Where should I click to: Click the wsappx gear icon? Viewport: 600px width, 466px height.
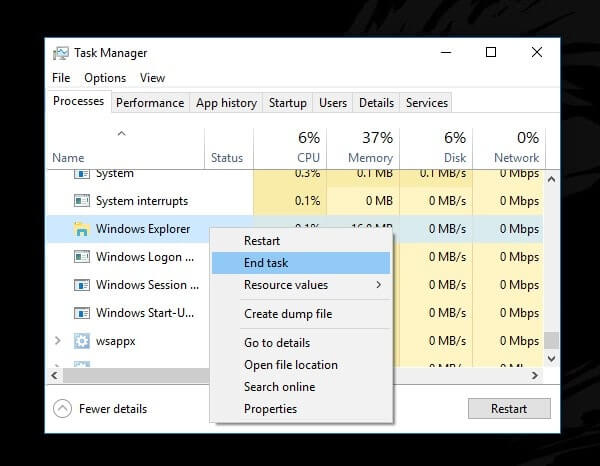point(82,341)
